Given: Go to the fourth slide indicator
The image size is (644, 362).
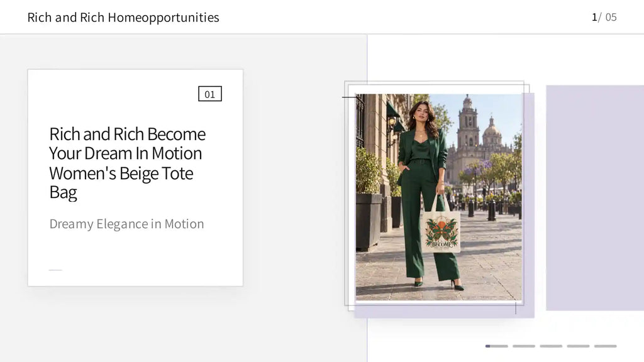Looking at the screenshot, I should pos(578,346).
